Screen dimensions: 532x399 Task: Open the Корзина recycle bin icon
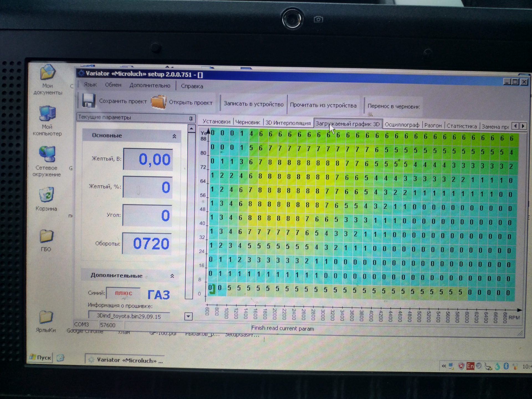46,195
